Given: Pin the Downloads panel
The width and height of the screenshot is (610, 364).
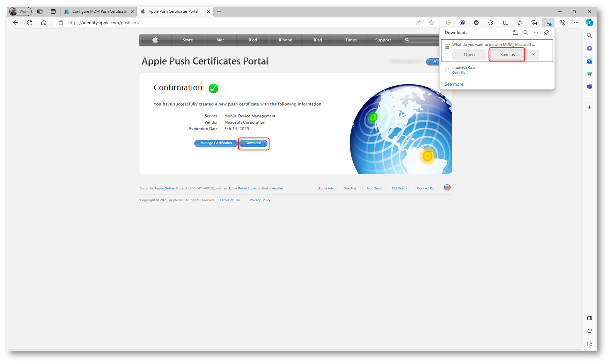Looking at the screenshot, I should point(546,32).
